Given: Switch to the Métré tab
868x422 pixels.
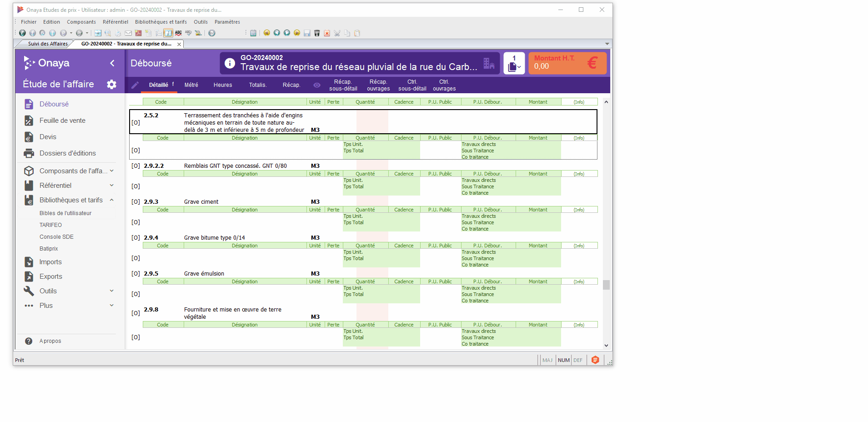Looking at the screenshot, I should pyautogui.click(x=191, y=85).
